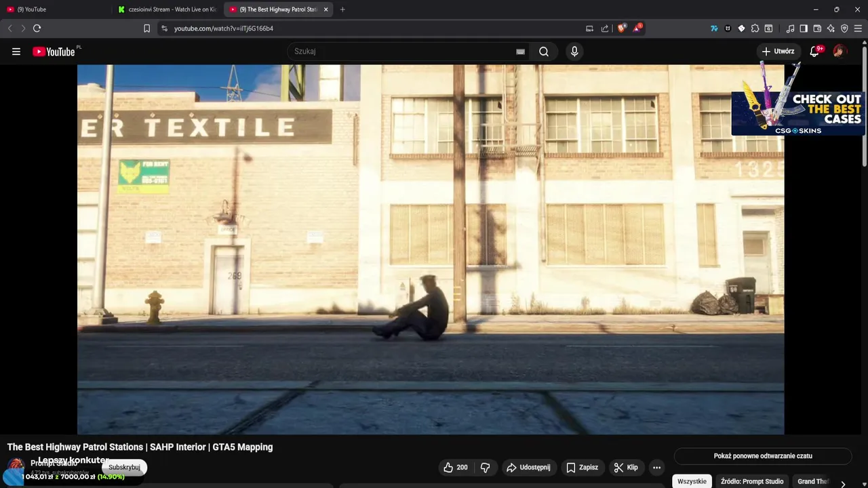This screenshot has width=868, height=488.
Task: Open YouTube notifications bell
Action: (816, 52)
